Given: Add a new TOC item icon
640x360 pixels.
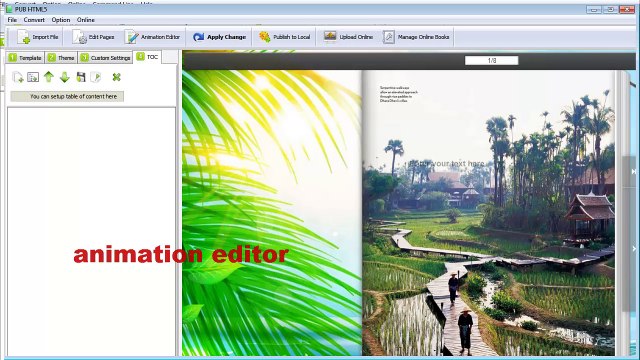Looking at the screenshot, I should [x=18, y=77].
